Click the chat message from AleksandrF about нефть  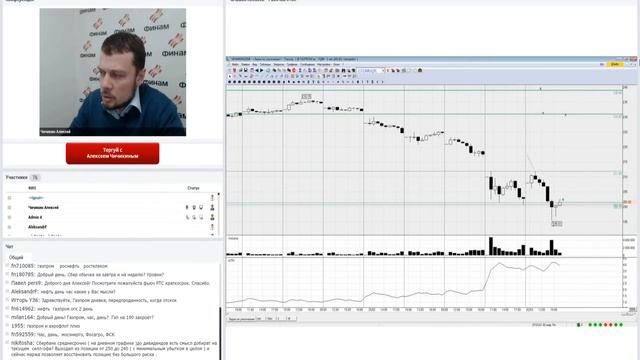(63, 292)
